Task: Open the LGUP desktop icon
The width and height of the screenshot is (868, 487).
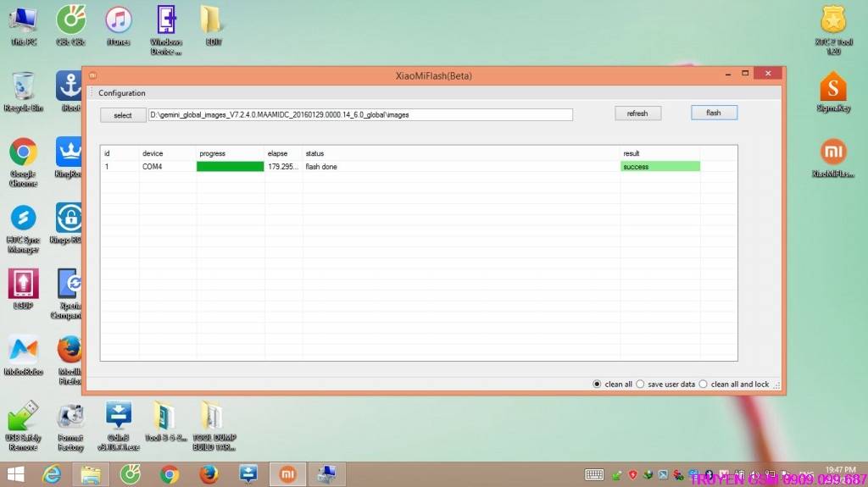Action: tap(23, 290)
